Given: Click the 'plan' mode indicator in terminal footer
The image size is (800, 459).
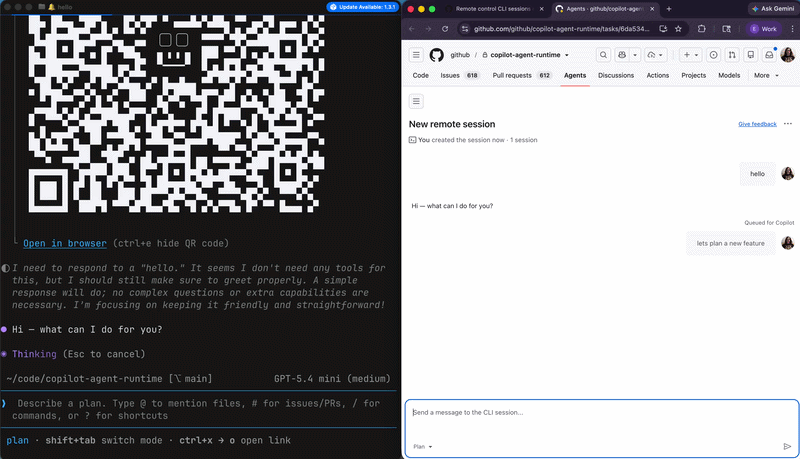Looking at the screenshot, I should pyautogui.click(x=17, y=440).
